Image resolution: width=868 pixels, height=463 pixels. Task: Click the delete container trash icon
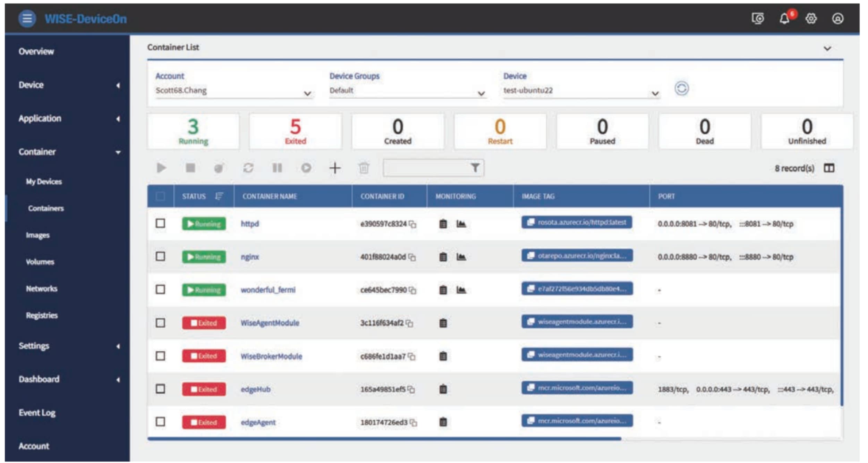(364, 168)
